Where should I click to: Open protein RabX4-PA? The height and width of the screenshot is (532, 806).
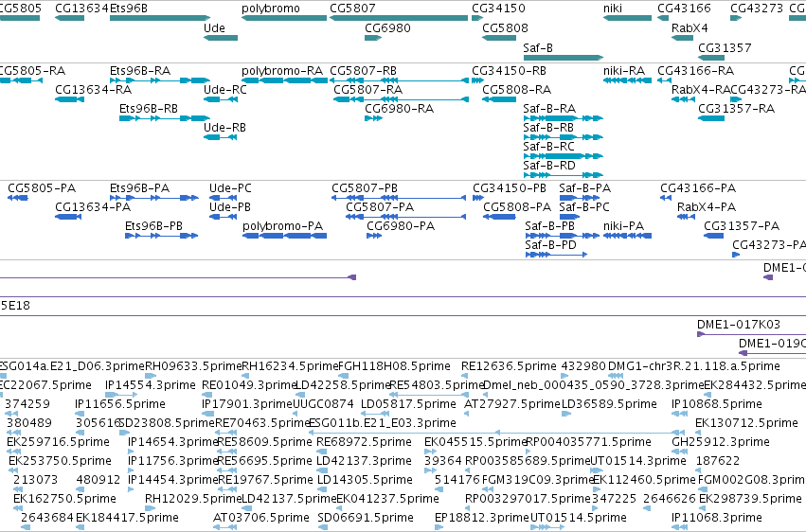coord(687,217)
